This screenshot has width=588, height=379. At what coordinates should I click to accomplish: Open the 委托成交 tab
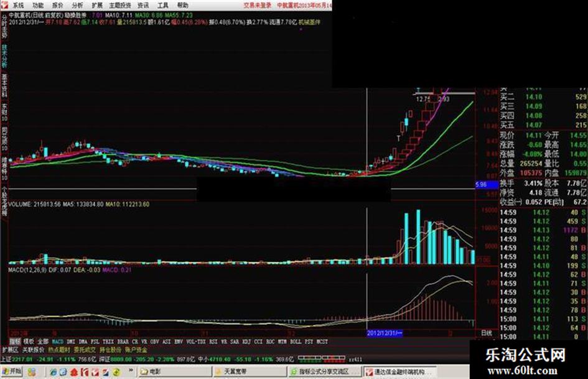85,350
